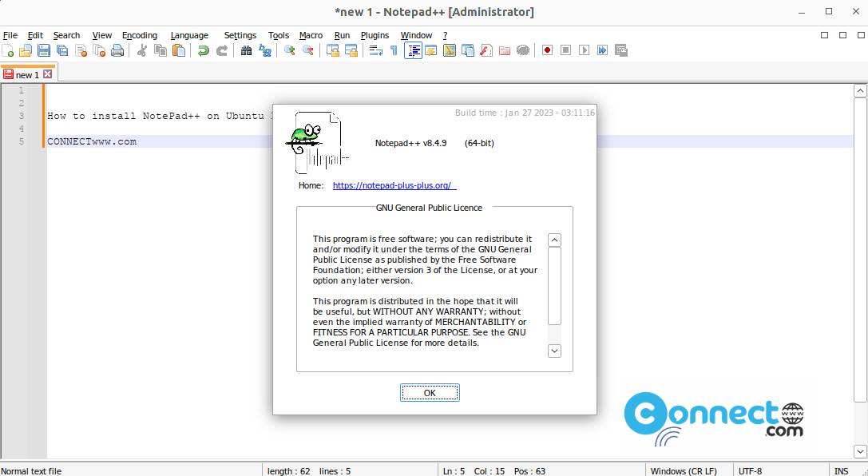Open the Tools menu
This screenshot has height=476, width=868.
279,35
